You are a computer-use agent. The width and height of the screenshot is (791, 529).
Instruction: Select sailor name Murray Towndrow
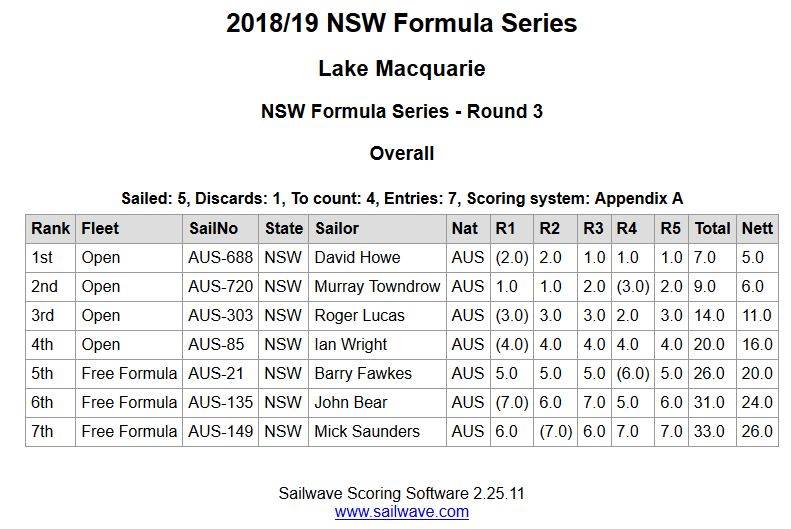pos(377,286)
